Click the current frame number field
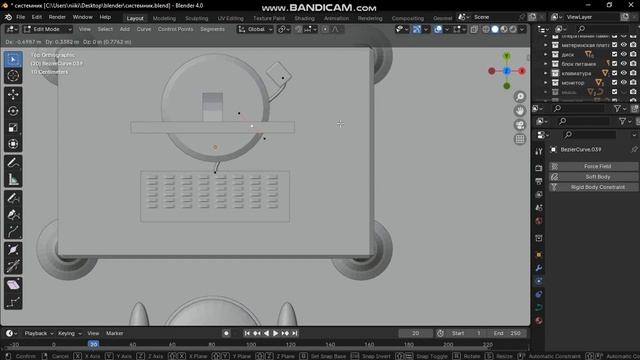640x360 pixels. click(x=416, y=333)
